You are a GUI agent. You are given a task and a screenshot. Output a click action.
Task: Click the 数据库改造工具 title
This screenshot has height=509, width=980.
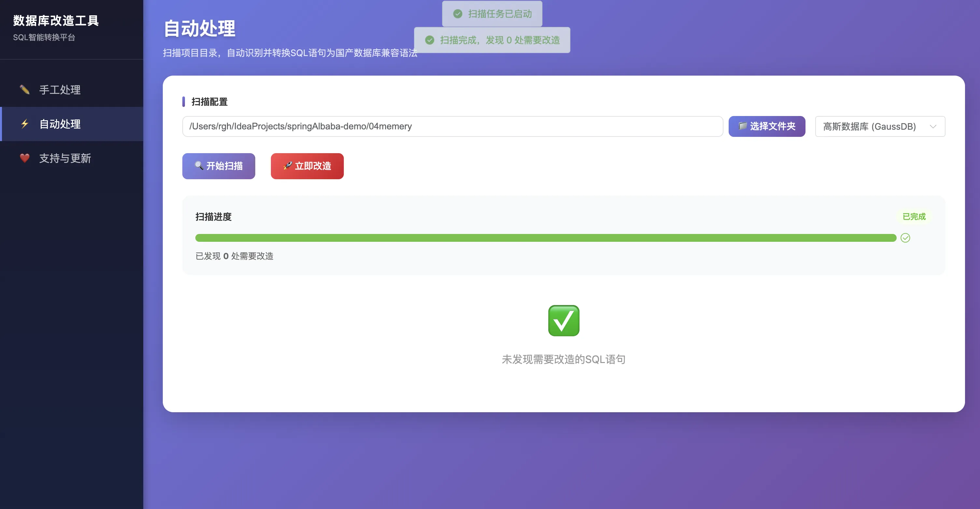coord(56,21)
